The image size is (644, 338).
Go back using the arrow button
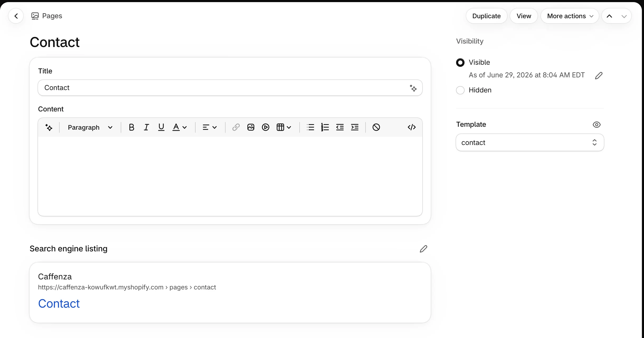[16, 16]
